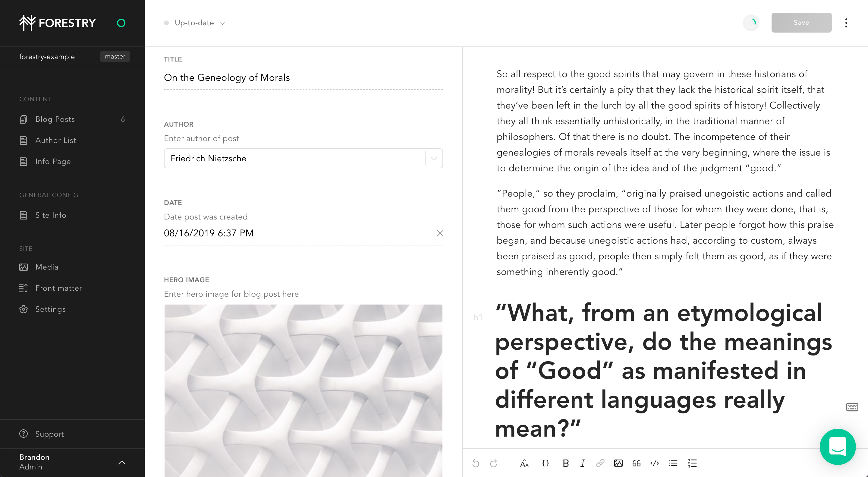This screenshot has width=868, height=477.
Task: Insert an image via toolbar icon
Action: point(618,463)
